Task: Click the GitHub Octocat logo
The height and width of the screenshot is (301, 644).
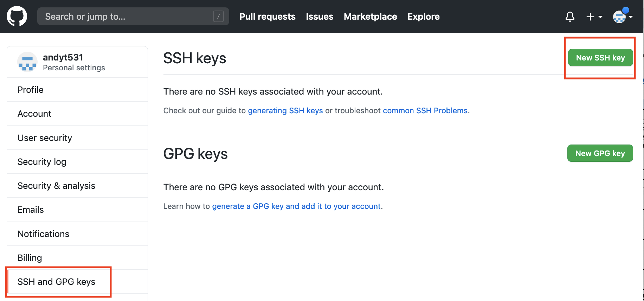Action: 17,16
